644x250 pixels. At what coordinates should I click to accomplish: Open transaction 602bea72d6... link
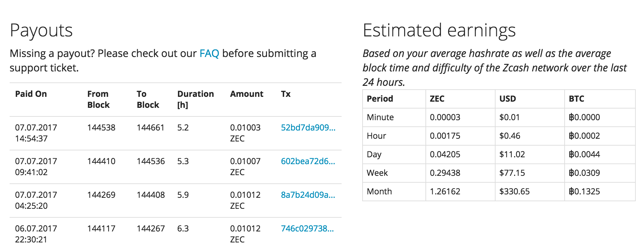(x=308, y=161)
